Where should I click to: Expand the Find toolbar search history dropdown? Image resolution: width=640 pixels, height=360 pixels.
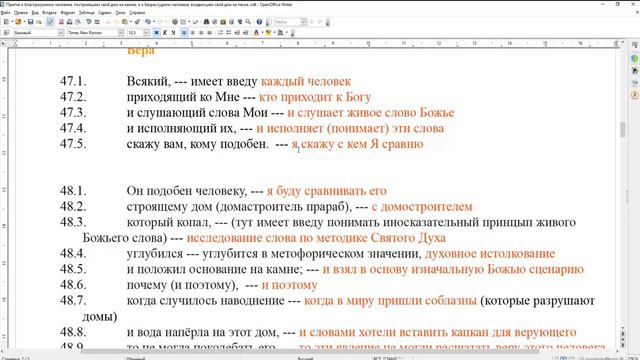pyautogui.click(x=304, y=22)
